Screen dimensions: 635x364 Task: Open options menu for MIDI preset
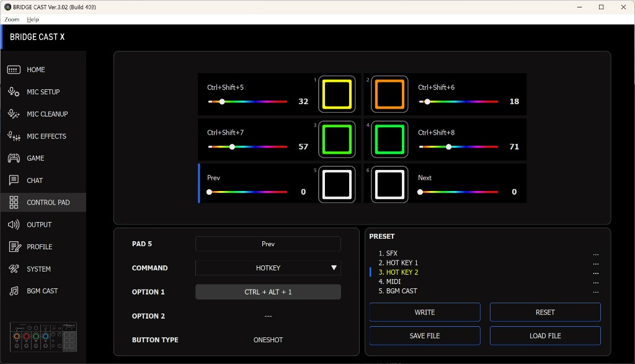pyautogui.click(x=595, y=282)
